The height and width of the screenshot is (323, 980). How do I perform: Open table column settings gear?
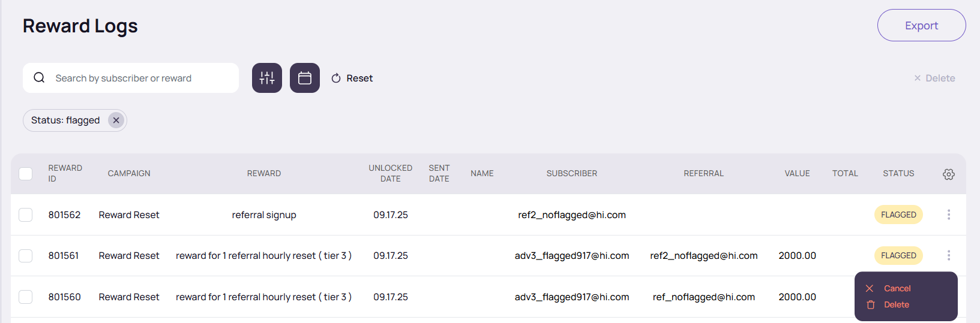pyautogui.click(x=948, y=174)
